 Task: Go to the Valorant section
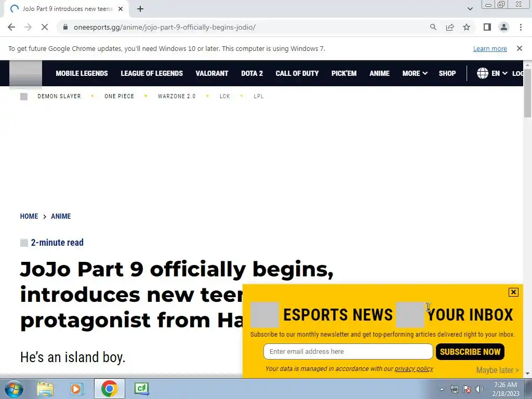(x=212, y=73)
